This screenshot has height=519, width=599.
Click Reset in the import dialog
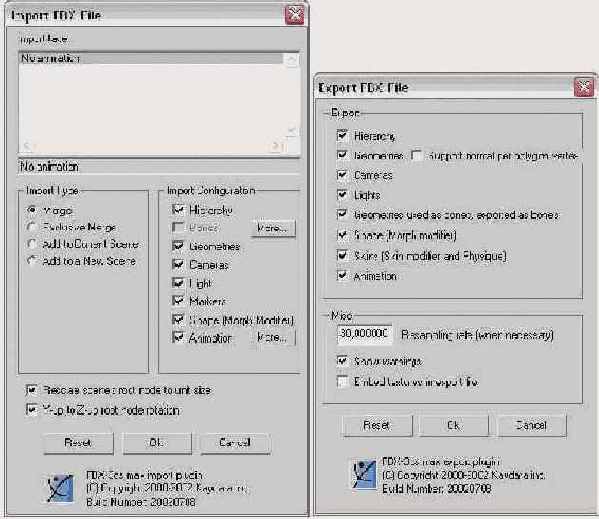click(x=78, y=443)
